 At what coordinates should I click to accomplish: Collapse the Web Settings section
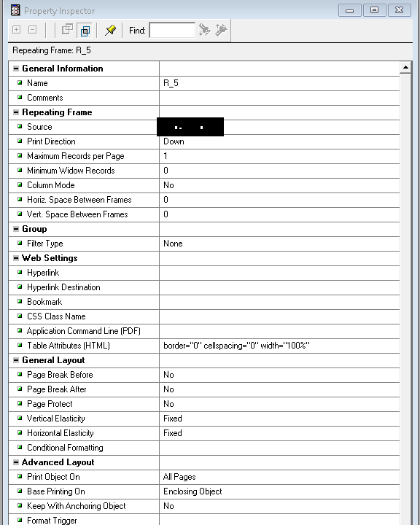click(16, 258)
